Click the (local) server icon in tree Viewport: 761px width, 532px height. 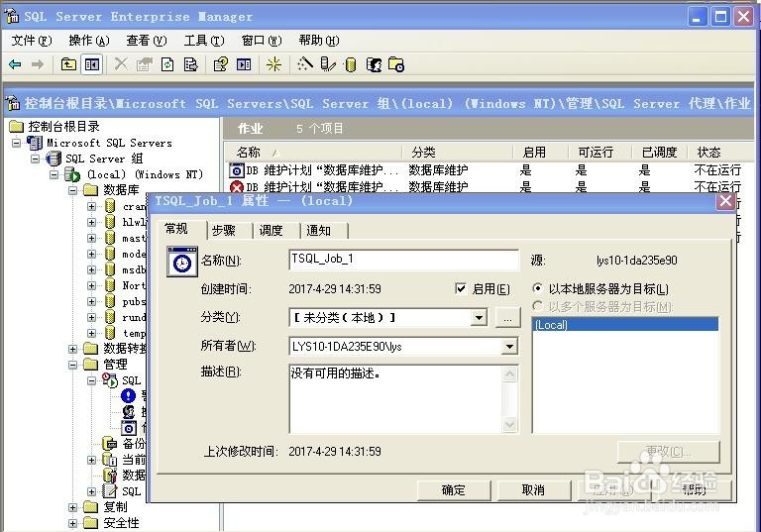(x=72, y=174)
